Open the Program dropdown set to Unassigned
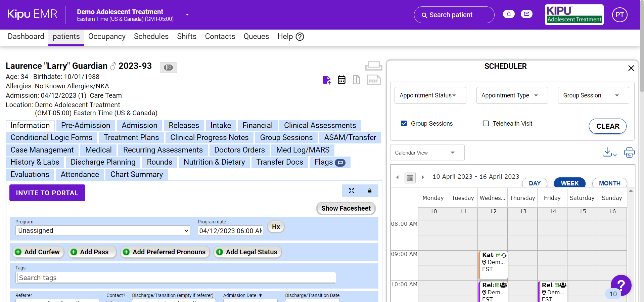The width and height of the screenshot is (644, 302). [103, 231]
